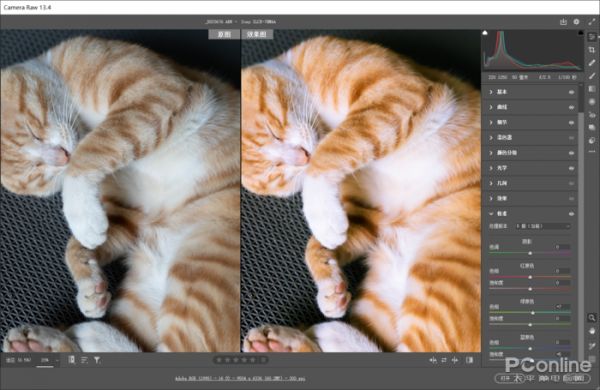Toggle eye visibility for 曲线 panel
This screenshot has width=600, height=390.
click(571, 108)
